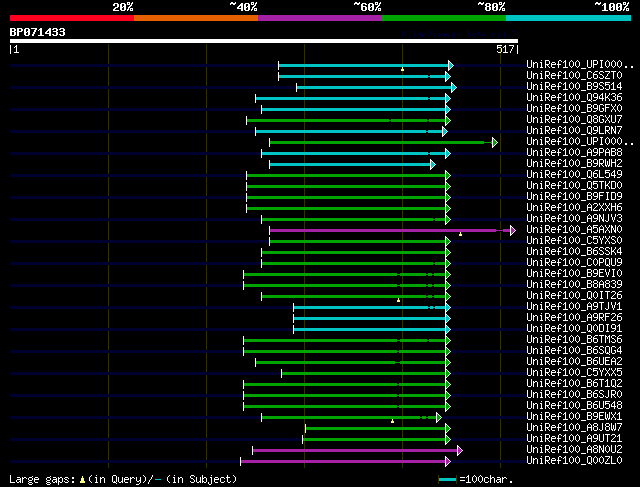The height and width of the screenshot is (487, 640).
Task: Select the UniRef100_B6SSK4 label
Action: [574, 252]
